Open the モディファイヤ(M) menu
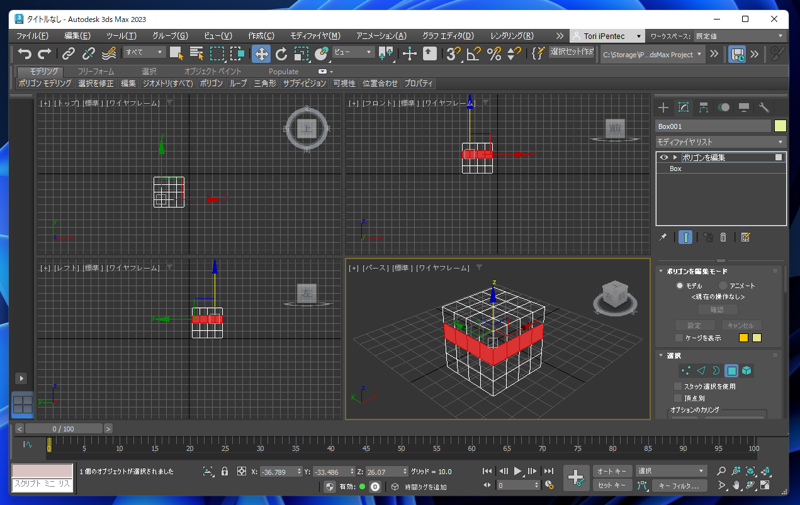The height and width of the screenshot is (505, 800). 315,36
